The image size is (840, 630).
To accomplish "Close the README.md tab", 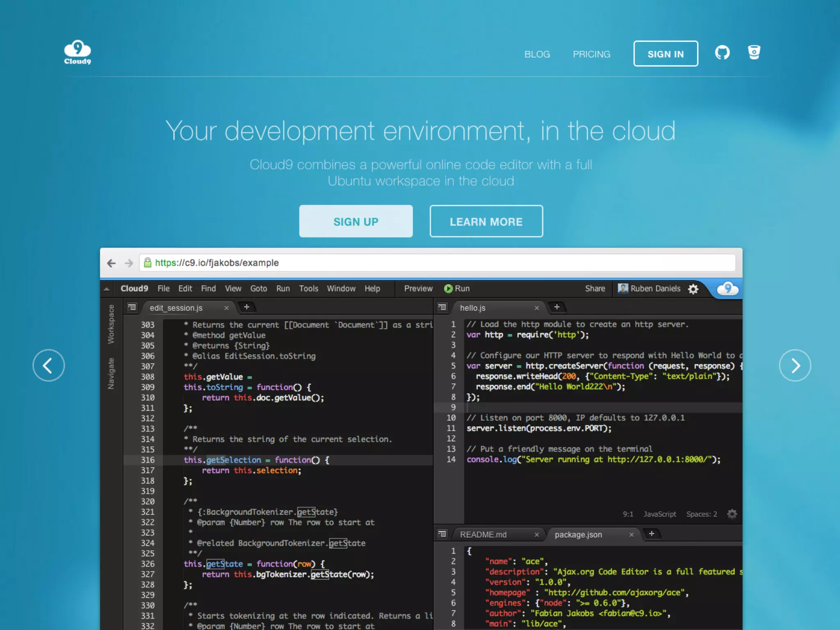I will click(536, 535).
